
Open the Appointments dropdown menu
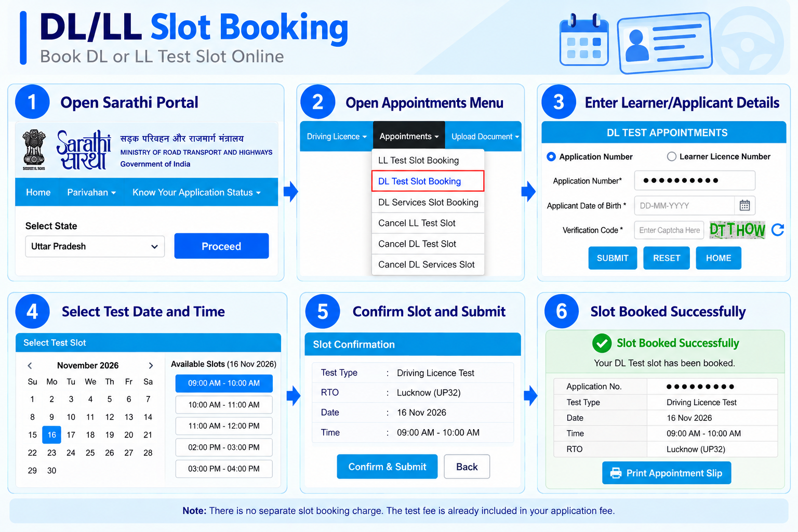pos(409,136)
